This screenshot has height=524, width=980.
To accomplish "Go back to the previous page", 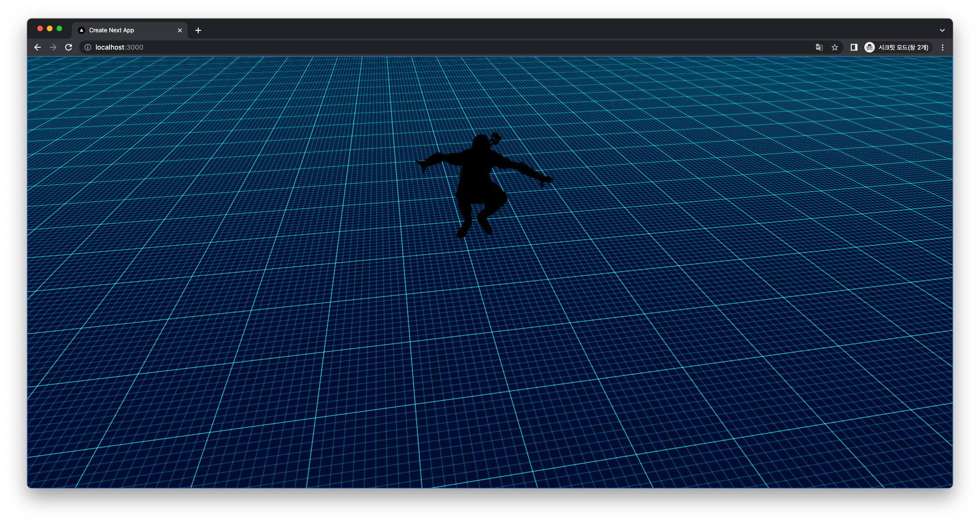I will click(38, 47).
